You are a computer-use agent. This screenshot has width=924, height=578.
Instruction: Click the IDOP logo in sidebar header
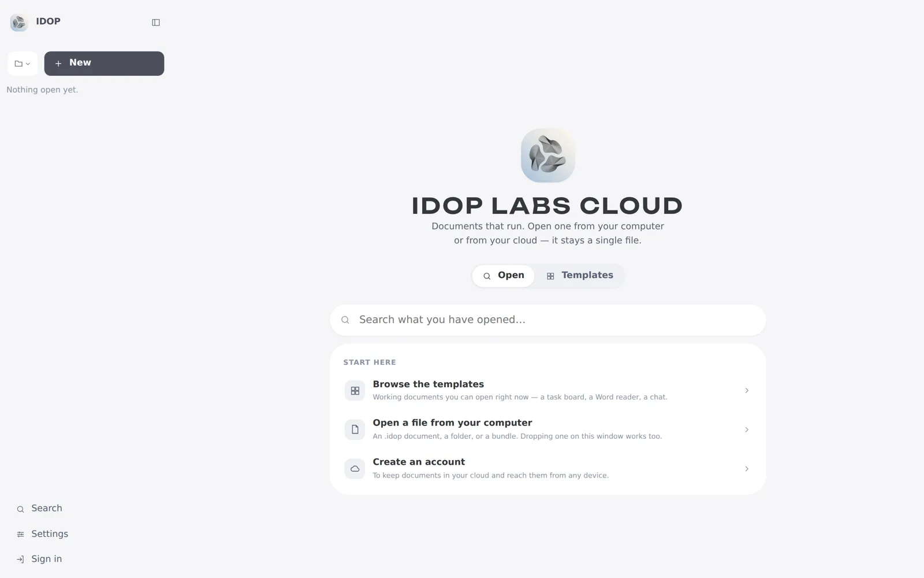(x=19, y=23)
